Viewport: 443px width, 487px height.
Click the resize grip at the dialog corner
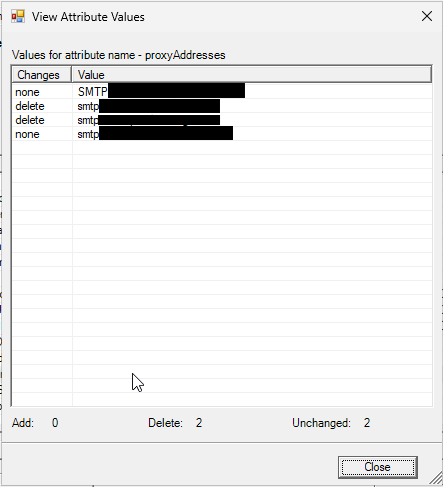436,479
